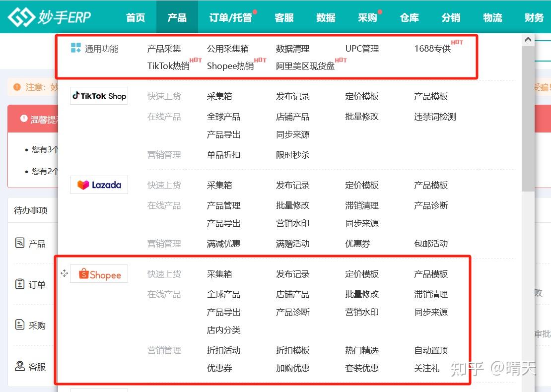Click the scrollbar up arrow

528,39
